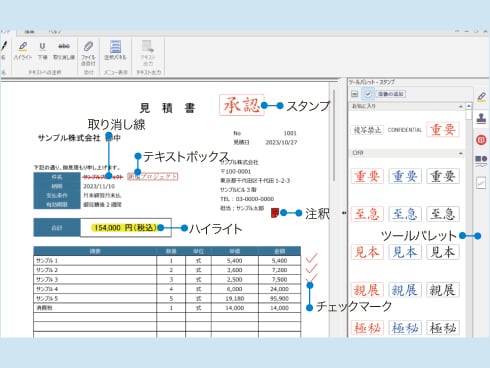Open the shapes tab in the palette sidebar
490x368 pixels.
pyautogui.click(x=481, y=161)
